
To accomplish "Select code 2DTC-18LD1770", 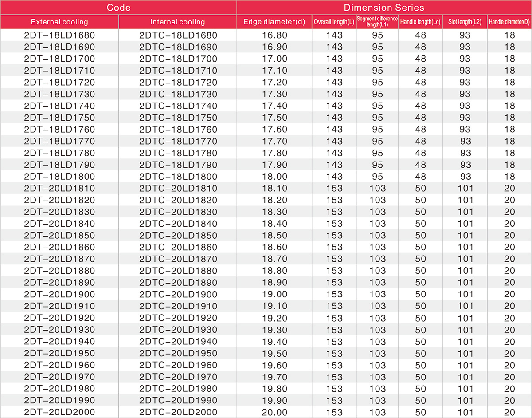I will [178, 141].
